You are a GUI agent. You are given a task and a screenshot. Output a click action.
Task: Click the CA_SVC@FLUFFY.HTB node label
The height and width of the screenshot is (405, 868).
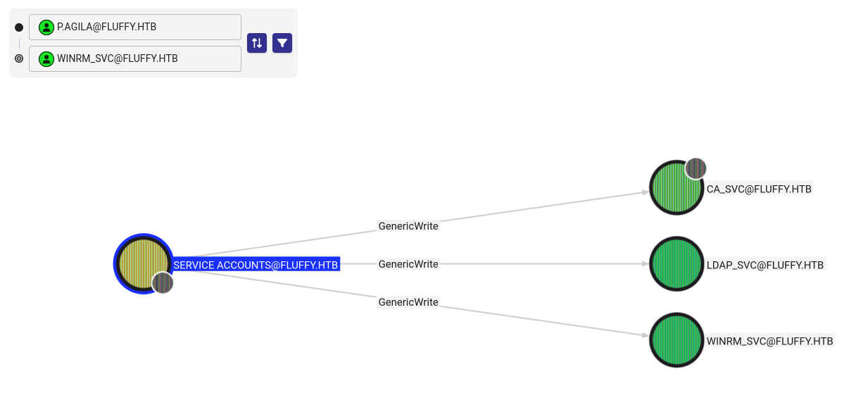point(759,189)
